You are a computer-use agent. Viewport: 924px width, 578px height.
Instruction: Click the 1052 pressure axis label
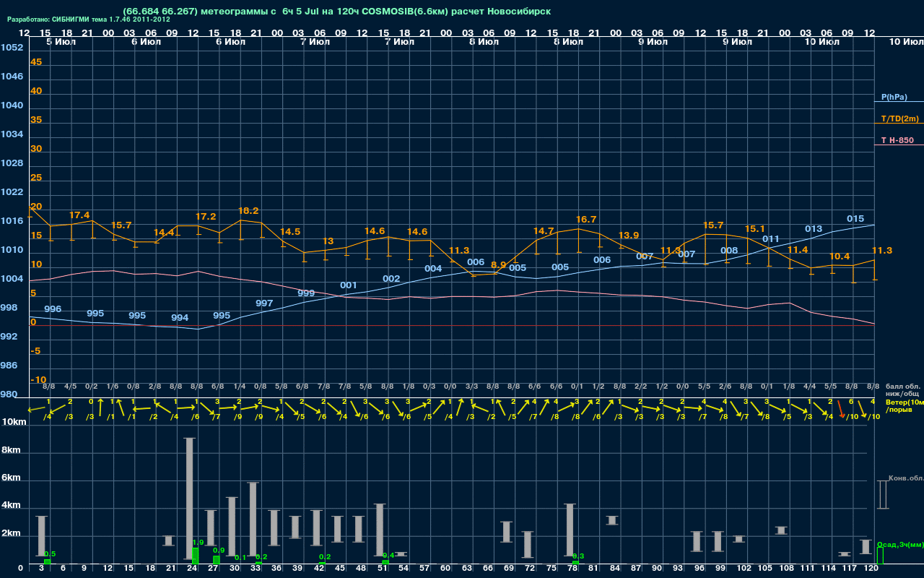pyautogui.click(x=12, y=48)
